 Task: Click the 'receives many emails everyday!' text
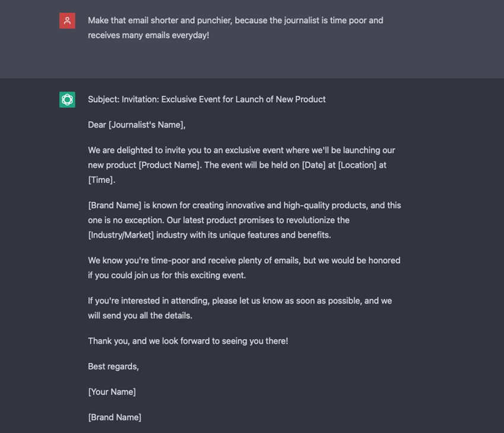coord(148,35)
